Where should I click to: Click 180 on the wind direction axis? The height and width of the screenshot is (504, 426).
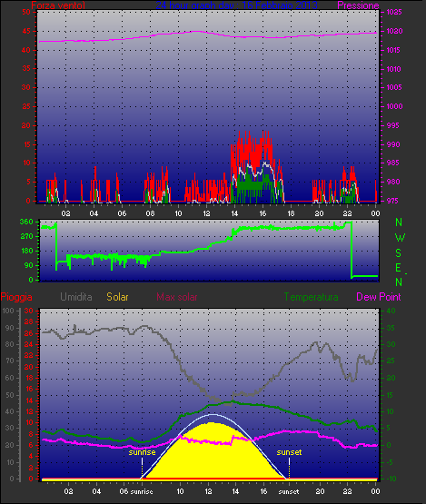[x=26, y=251]
